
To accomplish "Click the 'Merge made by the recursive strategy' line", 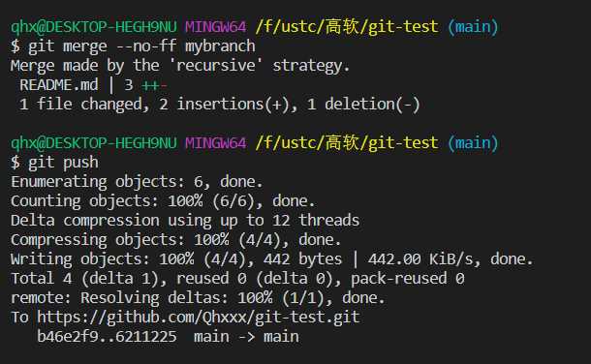I will (x=180, y=66).
